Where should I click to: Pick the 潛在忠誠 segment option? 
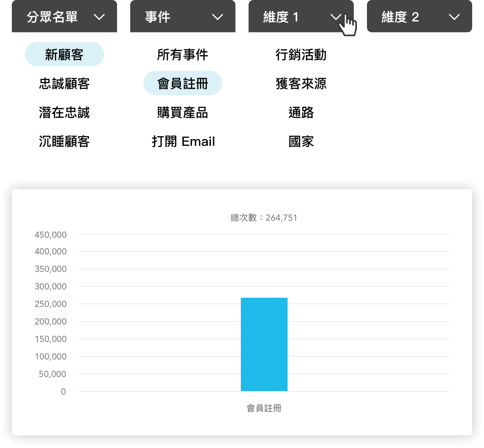click(64, 113)
